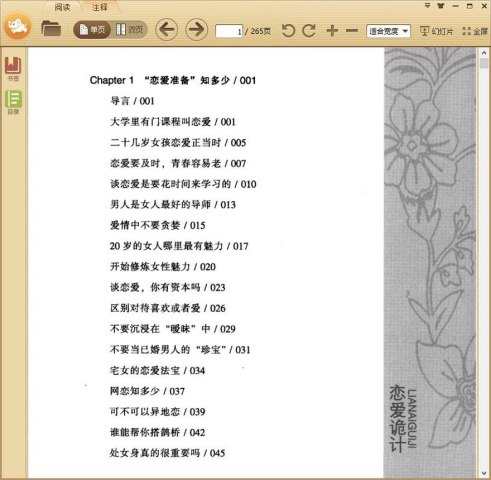Switch to 单页 single-page view
This screenshot has width=491, height=480.
click(92, 30)
